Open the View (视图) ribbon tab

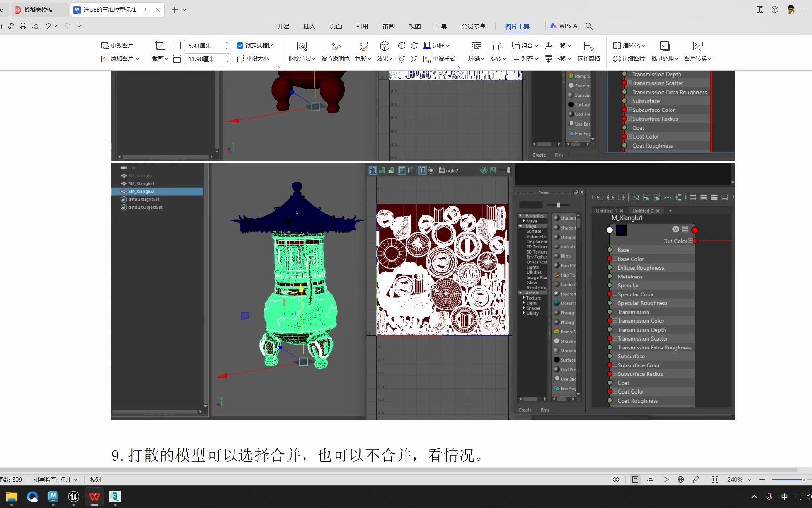414,26
